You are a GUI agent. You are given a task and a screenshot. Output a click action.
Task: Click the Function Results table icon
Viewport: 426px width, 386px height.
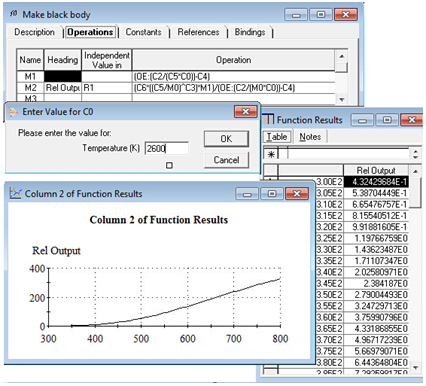point(269,119)
